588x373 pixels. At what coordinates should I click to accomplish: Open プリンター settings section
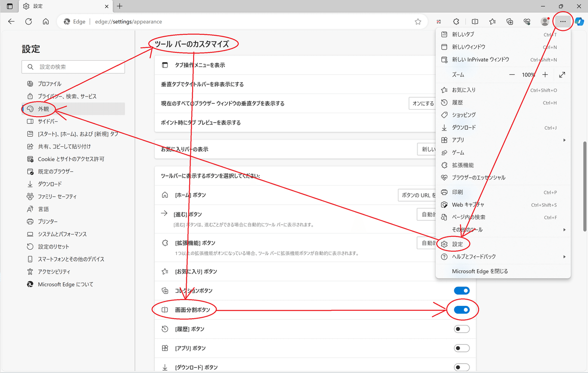click(x=73, y=222)
